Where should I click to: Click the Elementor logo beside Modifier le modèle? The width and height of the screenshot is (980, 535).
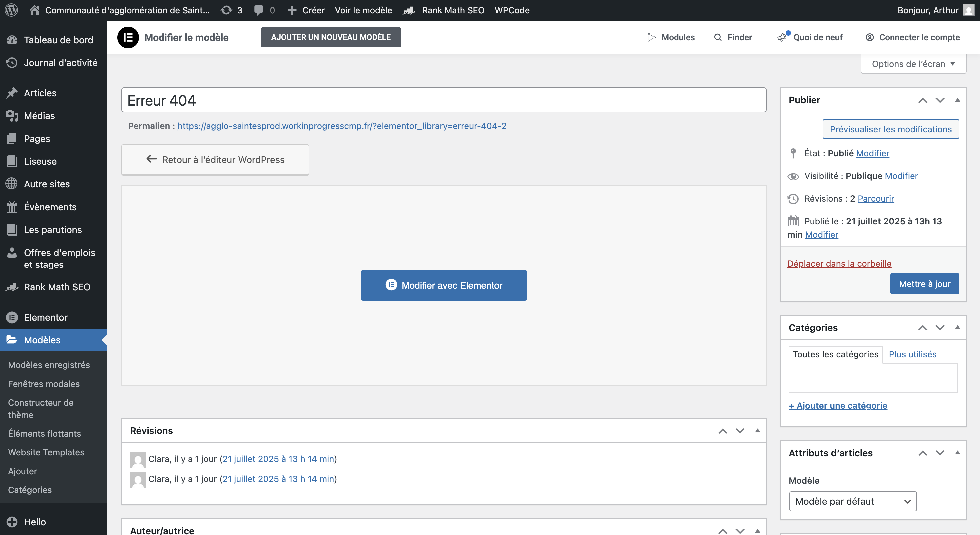(128, 37)
